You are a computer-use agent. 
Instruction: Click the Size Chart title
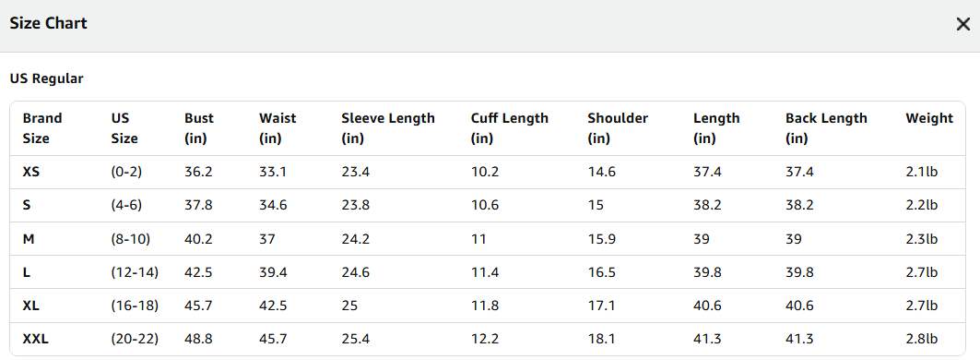48,24
